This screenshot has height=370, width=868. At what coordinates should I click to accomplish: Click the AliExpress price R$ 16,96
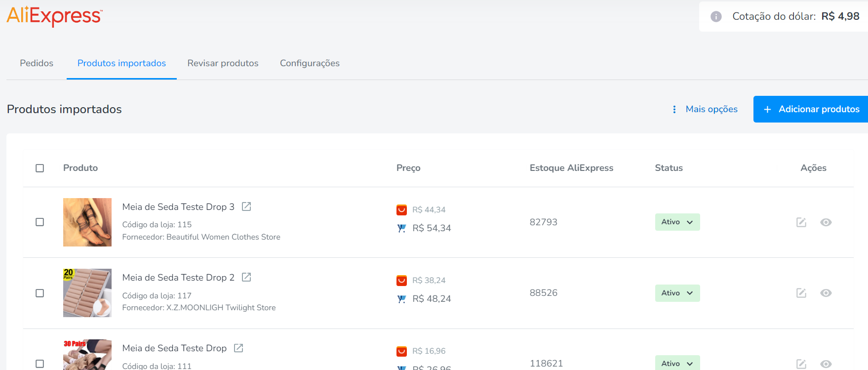click(x=429, y=351)
